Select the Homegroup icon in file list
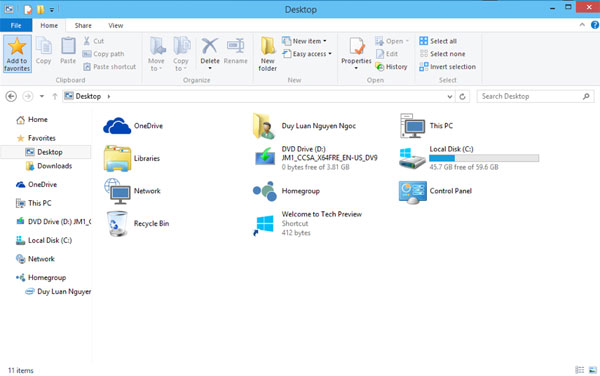 (x=265, y=191)
